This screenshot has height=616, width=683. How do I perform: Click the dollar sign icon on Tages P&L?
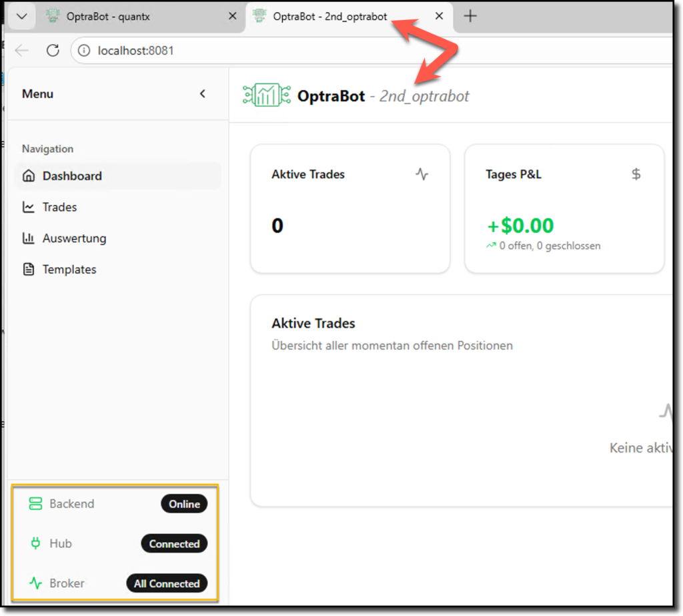click(x=636, y=174)
